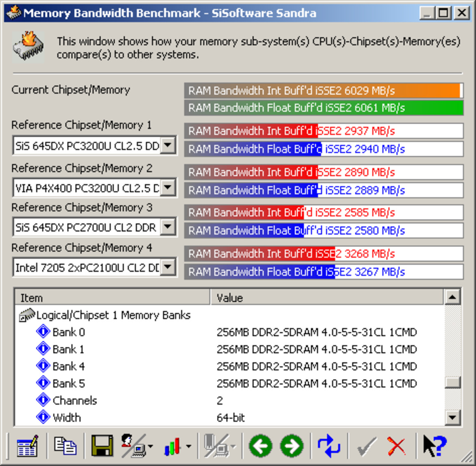Open the dropdown arrow beside the person/computer icon

coord(150,446)
